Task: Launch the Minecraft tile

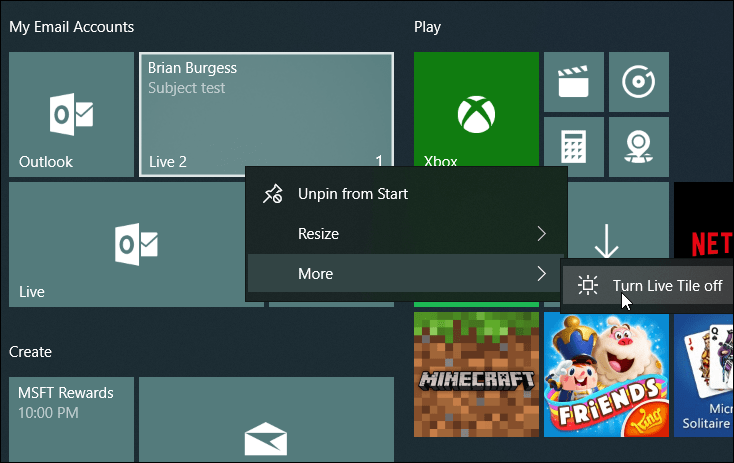Action: point(476,375)
